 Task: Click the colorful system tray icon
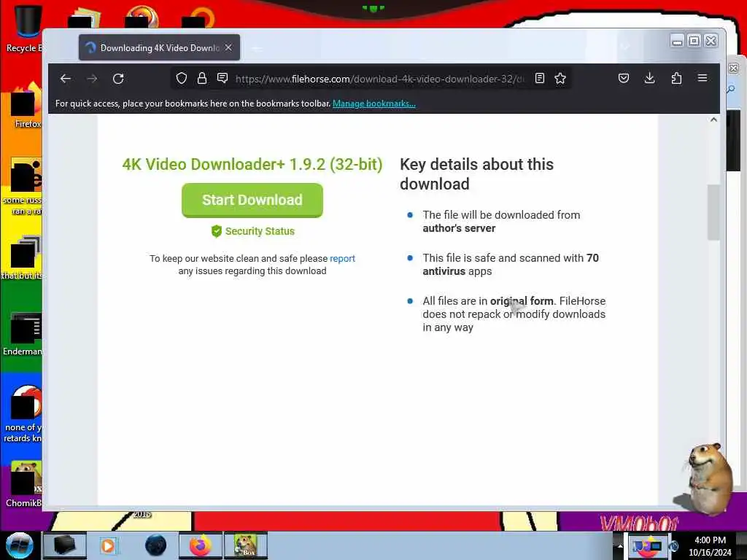(648, 545)
